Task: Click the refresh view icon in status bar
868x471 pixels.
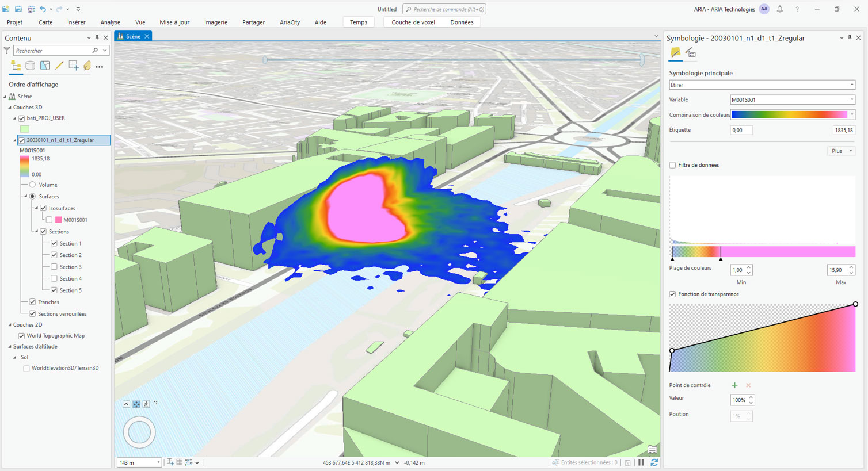Action: pyautogui.click(x=654, y=462)
